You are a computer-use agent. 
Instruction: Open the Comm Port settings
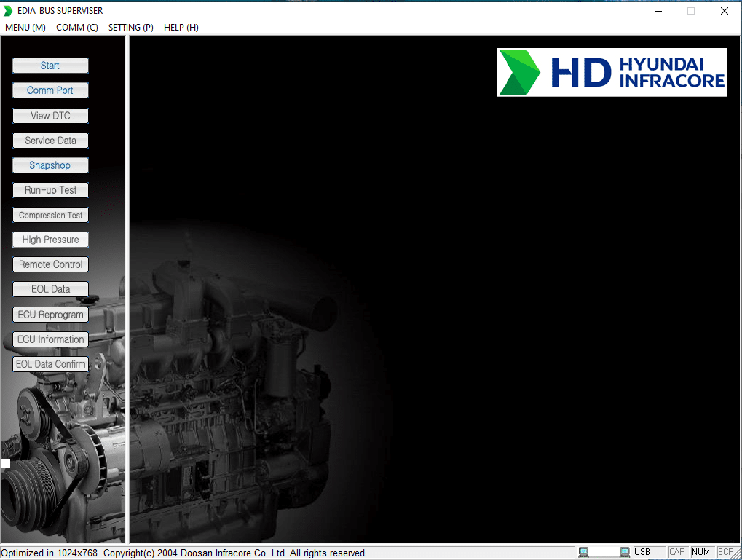[50, 90]
